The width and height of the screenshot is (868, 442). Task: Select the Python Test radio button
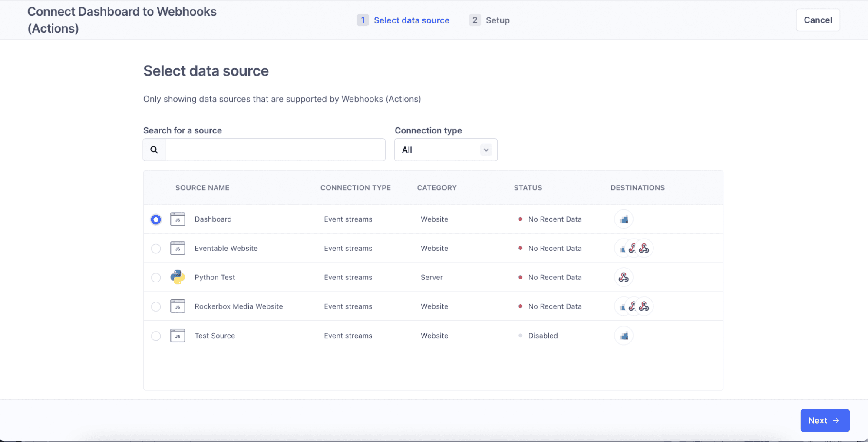[156, 277]
